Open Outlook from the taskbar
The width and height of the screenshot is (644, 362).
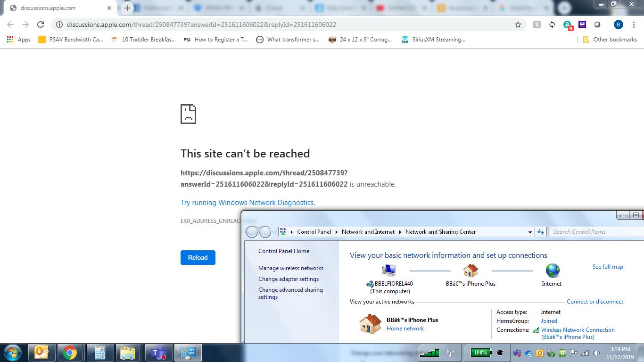(x=41, y=353)
